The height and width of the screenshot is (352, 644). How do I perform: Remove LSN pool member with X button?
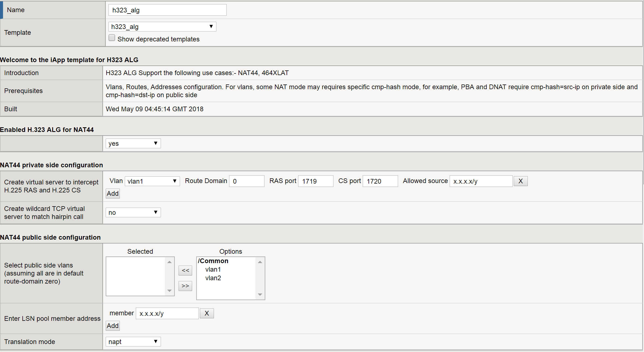coord(206,313)
